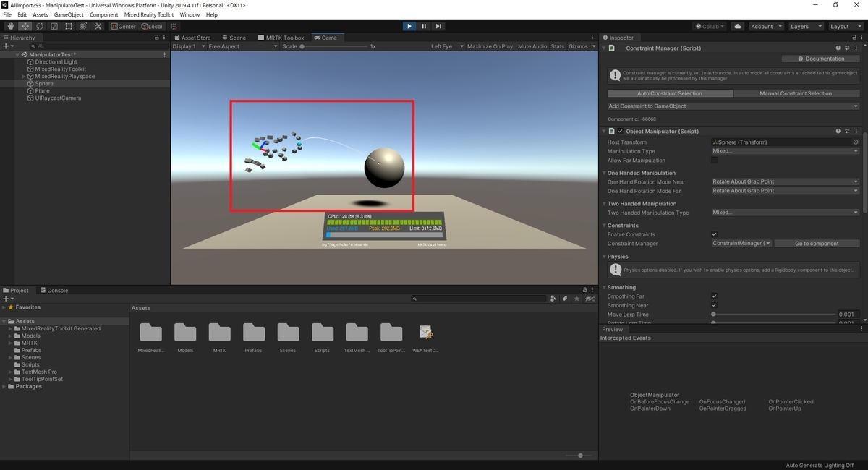The image size is (868, 470).
Task: Select the Scale tool
Action: point(54,26)
